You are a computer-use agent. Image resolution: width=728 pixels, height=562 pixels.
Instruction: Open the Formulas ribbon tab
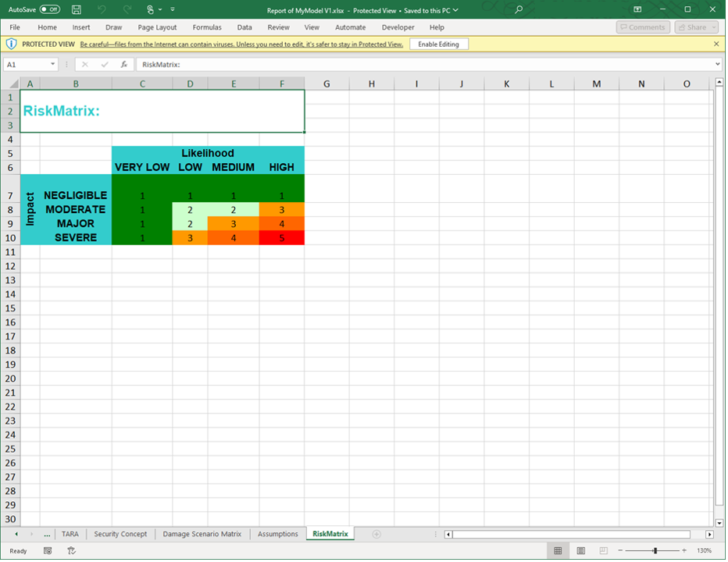206,27
